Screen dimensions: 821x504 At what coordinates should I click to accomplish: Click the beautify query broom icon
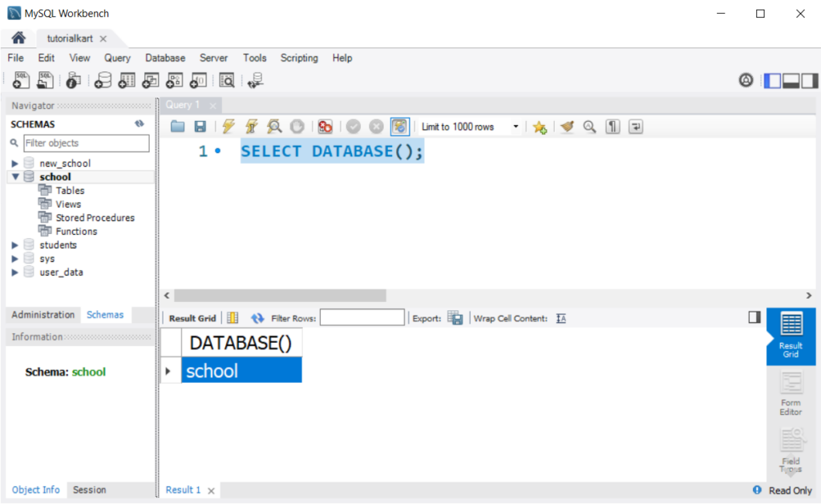tap(568, 127)
